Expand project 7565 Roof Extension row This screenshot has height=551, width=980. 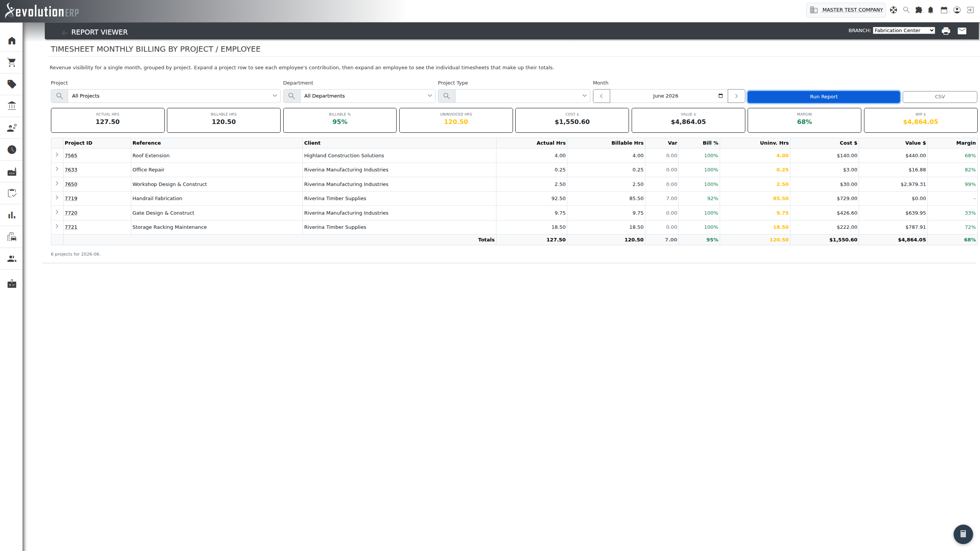pyautogui.click(x=57, y=155)
